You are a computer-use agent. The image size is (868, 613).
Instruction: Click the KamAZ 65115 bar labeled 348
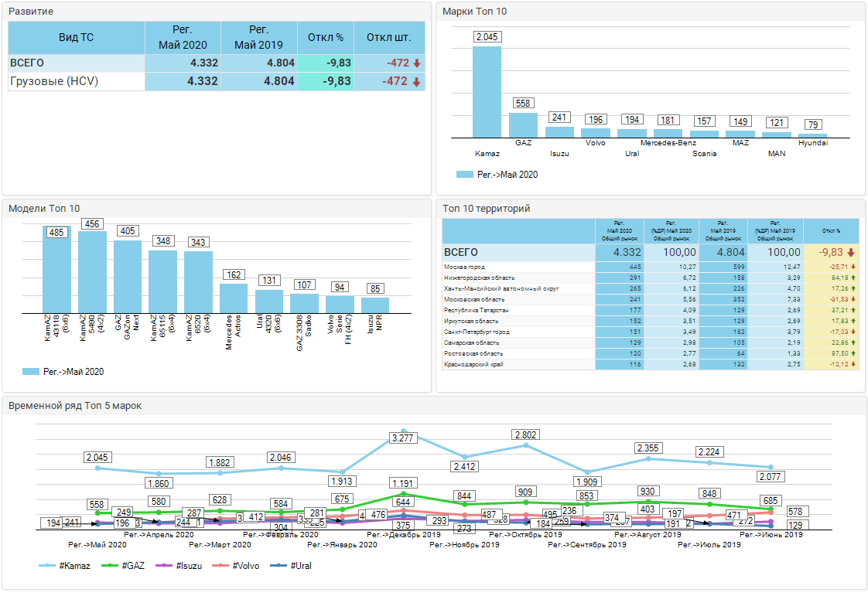[x=162, y=282]
